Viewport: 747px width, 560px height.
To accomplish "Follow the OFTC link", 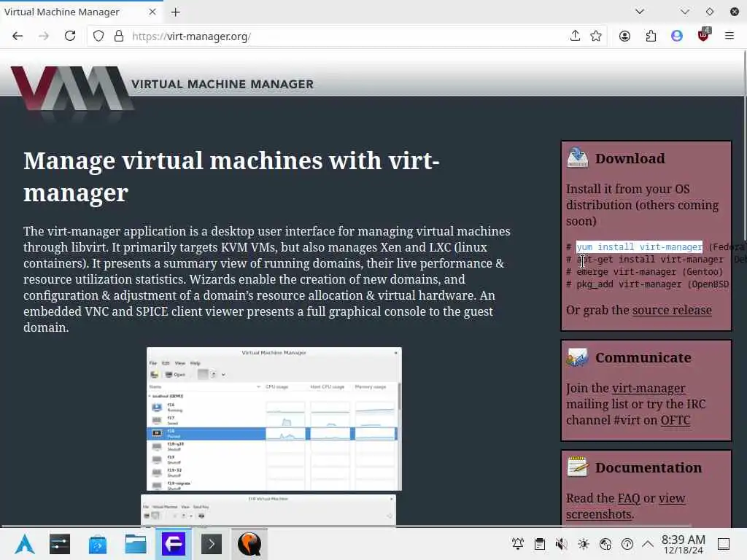I will point(675,421).
